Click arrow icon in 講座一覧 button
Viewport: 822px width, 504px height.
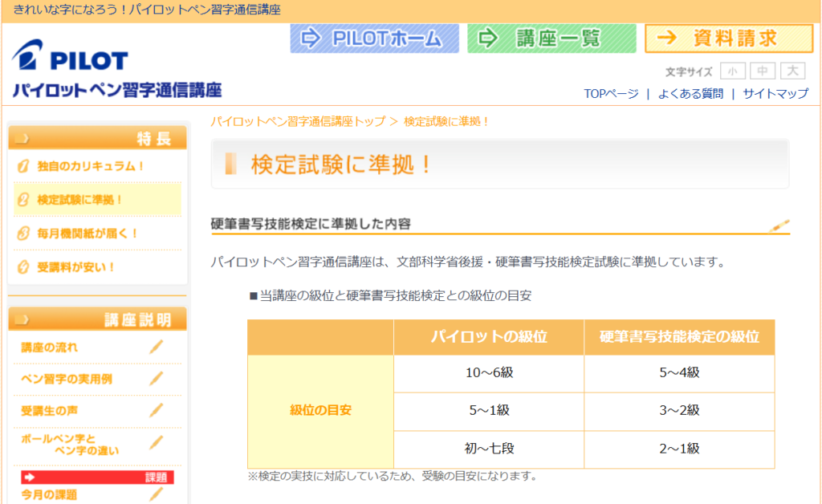point(488,39)
